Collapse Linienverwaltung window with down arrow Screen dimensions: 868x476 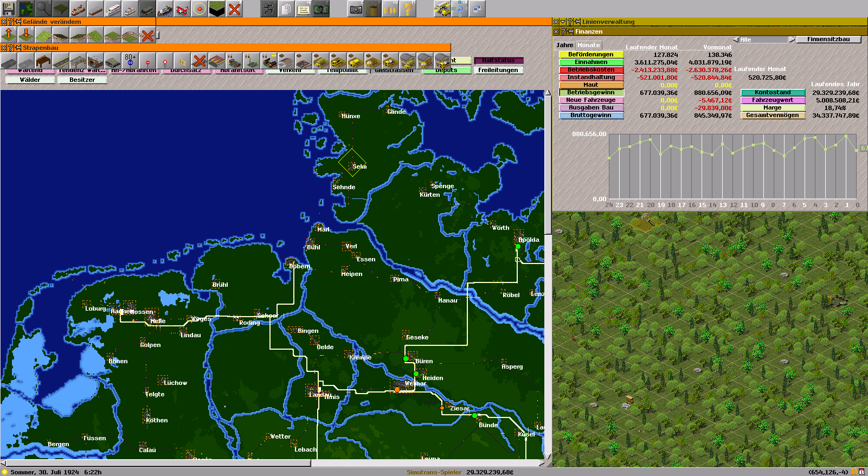click(563, 22)
